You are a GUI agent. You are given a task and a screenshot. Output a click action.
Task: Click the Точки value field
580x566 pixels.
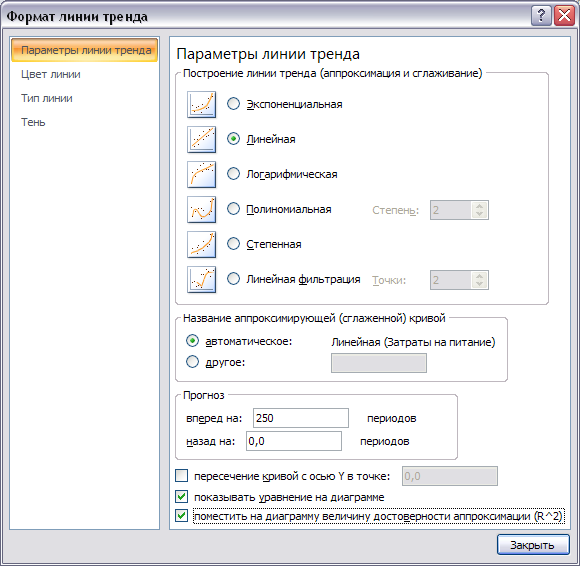pos(451,280)
